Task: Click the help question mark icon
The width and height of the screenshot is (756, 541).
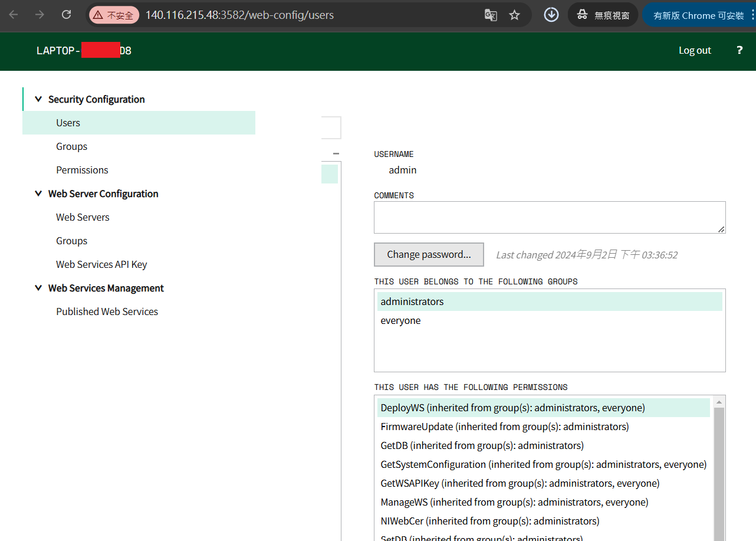Action: pos(739,50)
